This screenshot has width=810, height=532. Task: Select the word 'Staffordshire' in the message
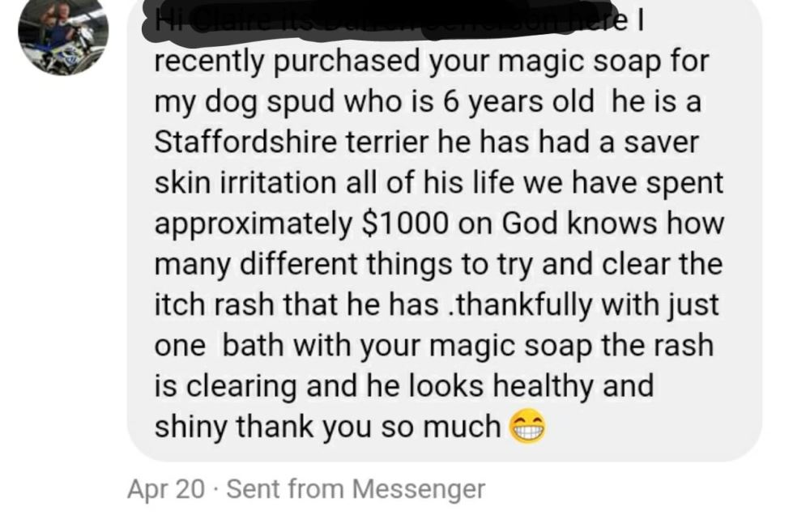(245, 142)
